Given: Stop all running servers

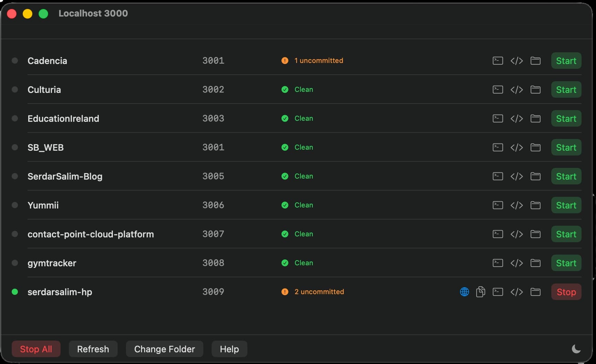Looking at the screenshot, I should pos(35,349).
